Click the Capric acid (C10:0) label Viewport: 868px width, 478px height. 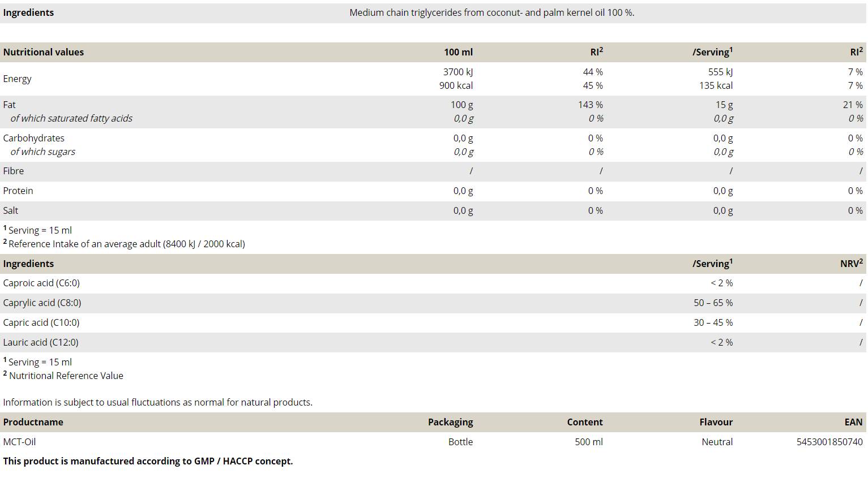pos(41,322)
